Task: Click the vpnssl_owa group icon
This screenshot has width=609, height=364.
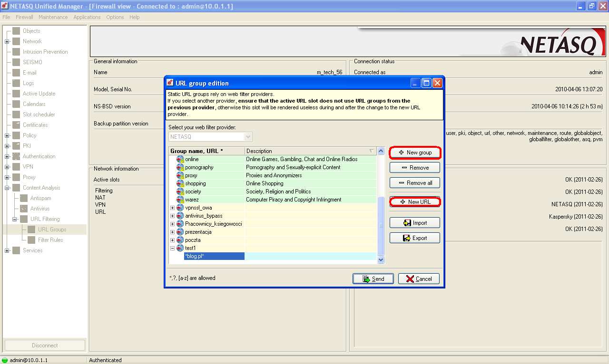Action: [x=180, y=208]
